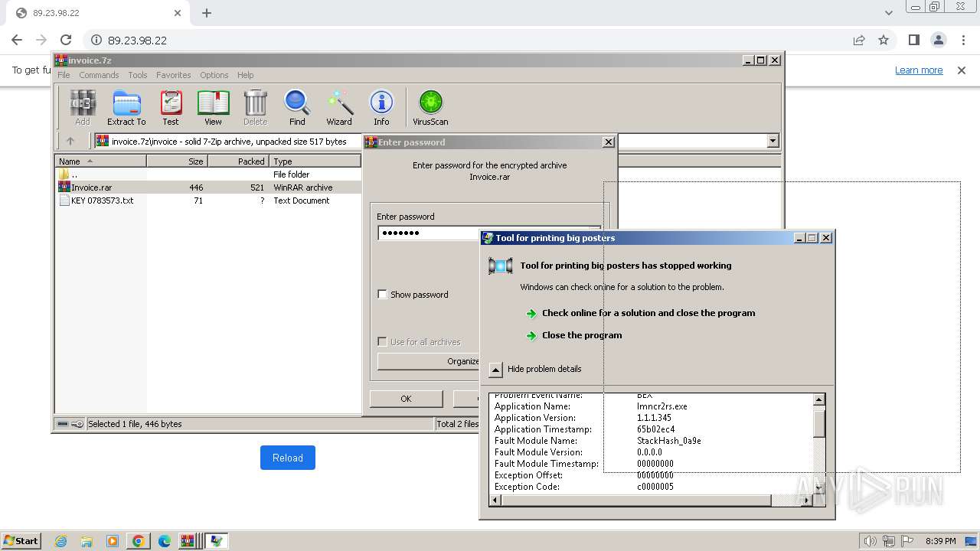980x551 pixels.
Task: Open the WinRAR address path dropdown
Action: [773, 141]
